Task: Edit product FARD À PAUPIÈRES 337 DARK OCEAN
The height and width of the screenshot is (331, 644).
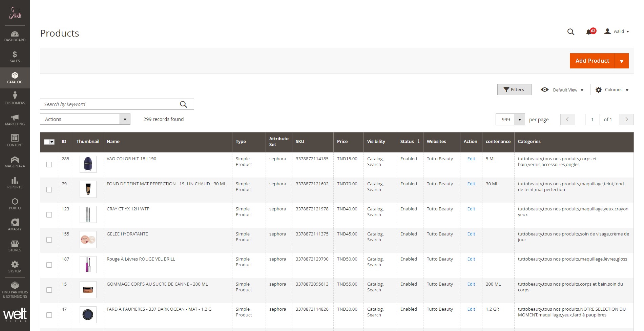Action: tap(471, 309)
